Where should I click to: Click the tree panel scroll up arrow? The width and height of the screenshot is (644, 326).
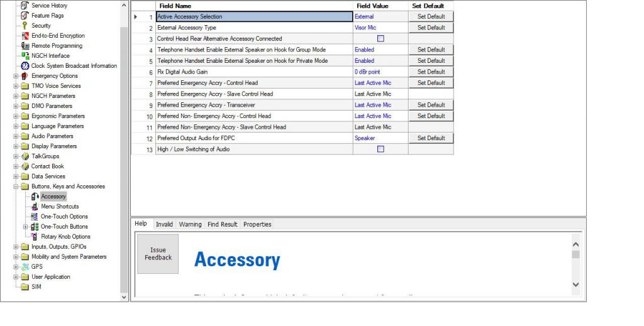pos(124,5)
